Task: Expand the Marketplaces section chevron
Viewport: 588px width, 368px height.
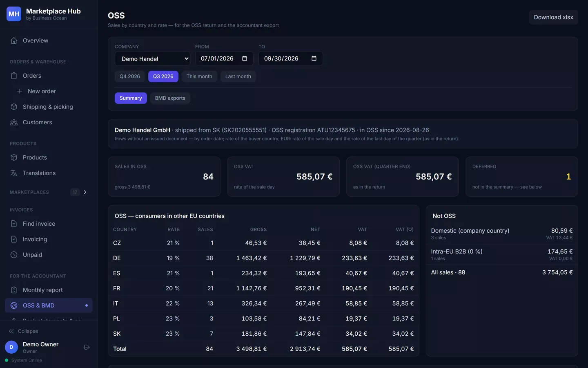Action: coord(85,192)
